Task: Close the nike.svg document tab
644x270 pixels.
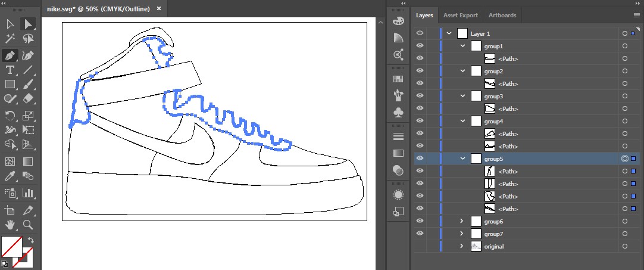Action: point(160,9)
